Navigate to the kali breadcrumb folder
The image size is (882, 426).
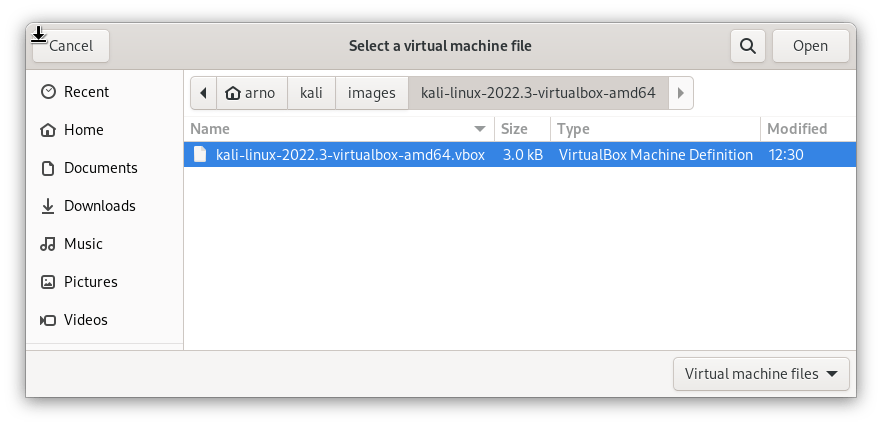[x=311, y=93]
